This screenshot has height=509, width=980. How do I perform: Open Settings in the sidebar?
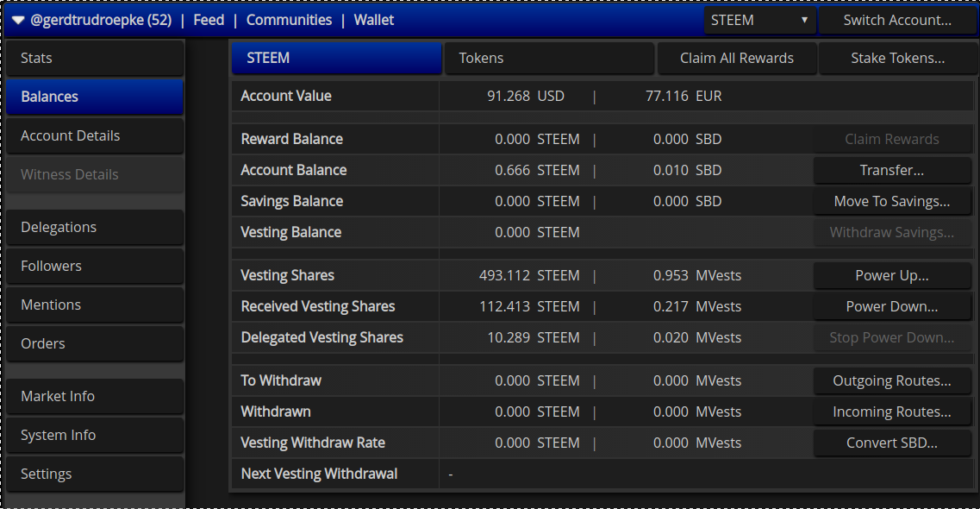pyautogui.click(x=95, y=474)
